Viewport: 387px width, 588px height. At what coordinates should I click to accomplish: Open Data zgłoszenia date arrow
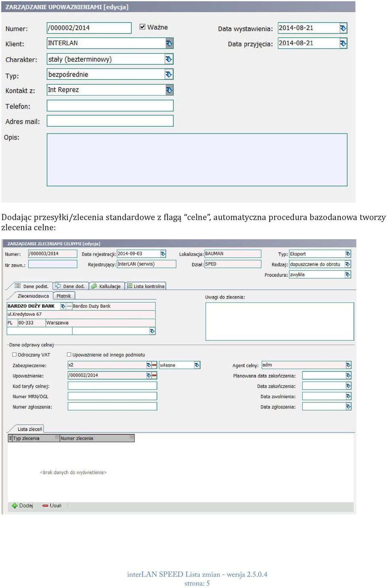pos(348,407)
